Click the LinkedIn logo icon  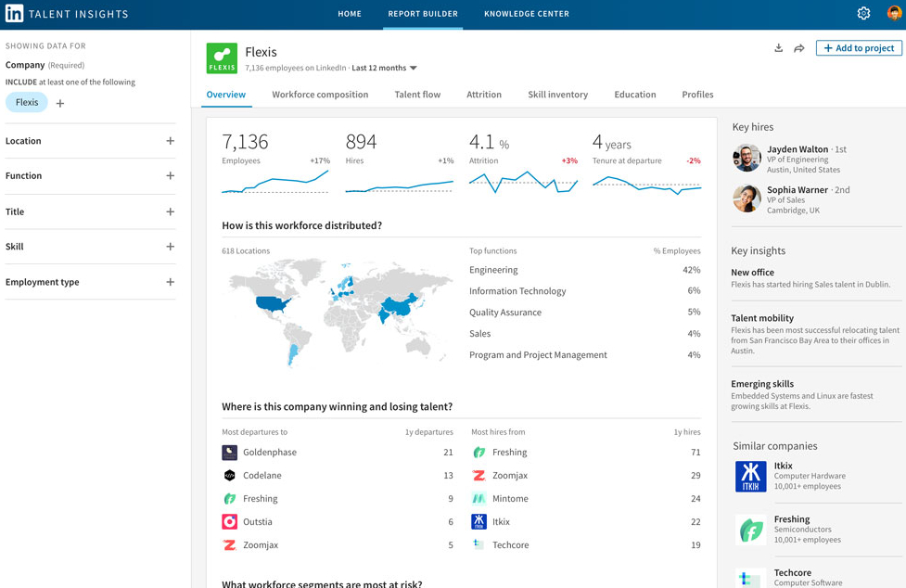(15, 13)
